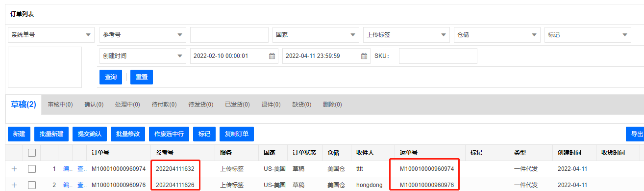Screen dimensions: 644x191
Task: Click the 查询 search button
Action: pyautogui.click(x=111, y=77)
